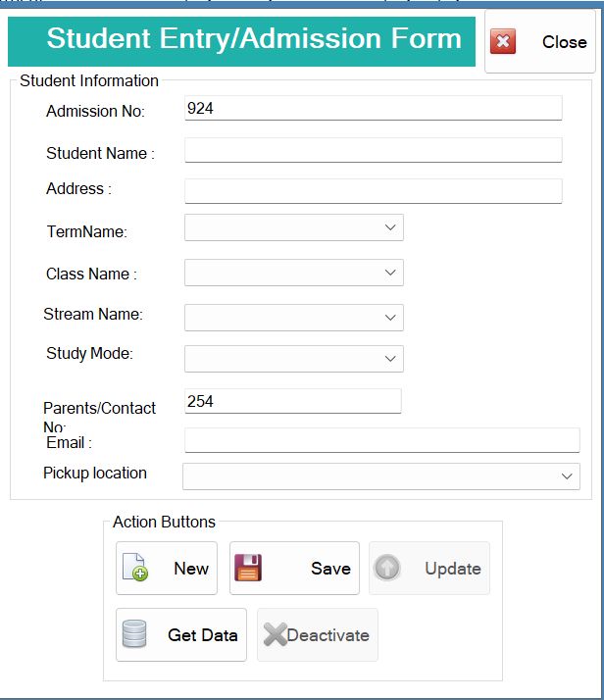Click the grey X Deactivate icon
The image size is (604, 700).
[x=275, y=634]
